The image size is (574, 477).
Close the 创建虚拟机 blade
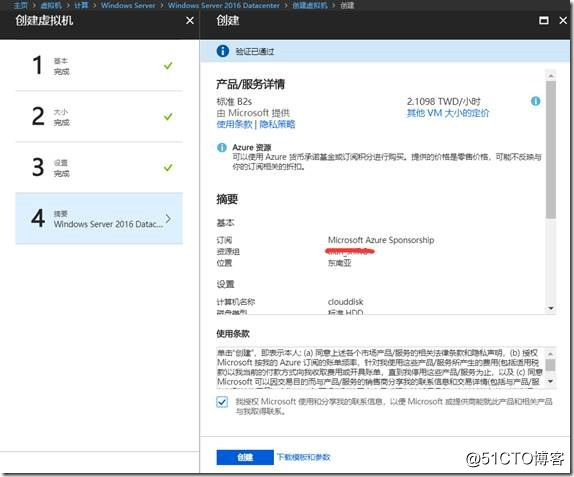pos(190,21)
